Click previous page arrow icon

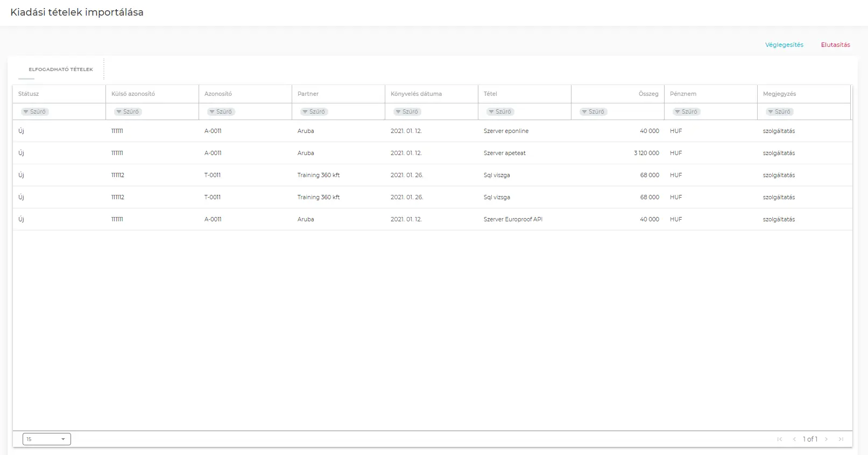(x=794, y=439)
